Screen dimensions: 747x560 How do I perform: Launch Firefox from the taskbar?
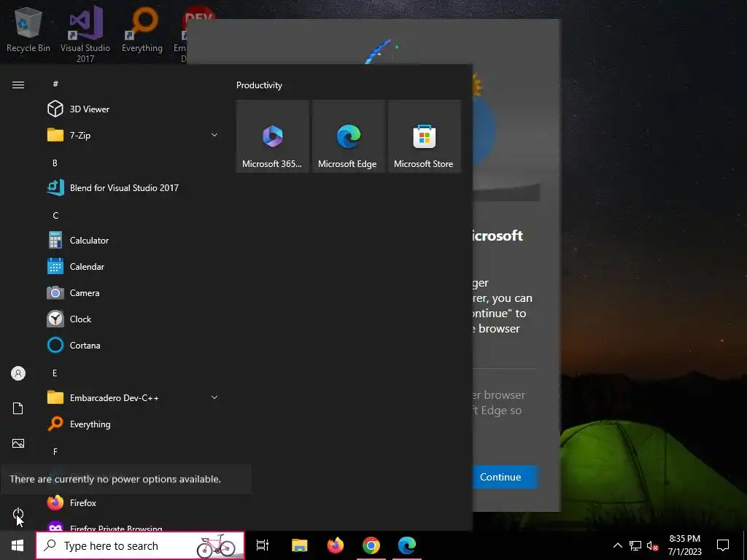click(x=336, y=545)
